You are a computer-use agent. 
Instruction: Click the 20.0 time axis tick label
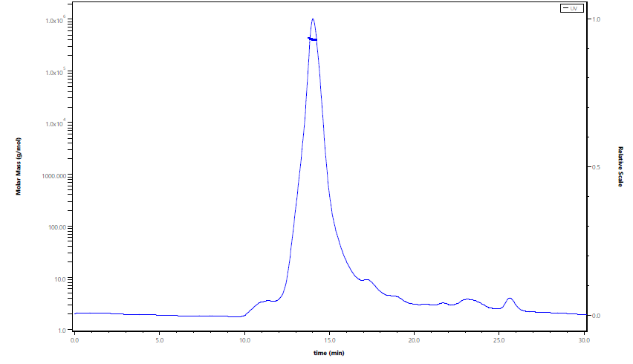click(x=414, y=340)
